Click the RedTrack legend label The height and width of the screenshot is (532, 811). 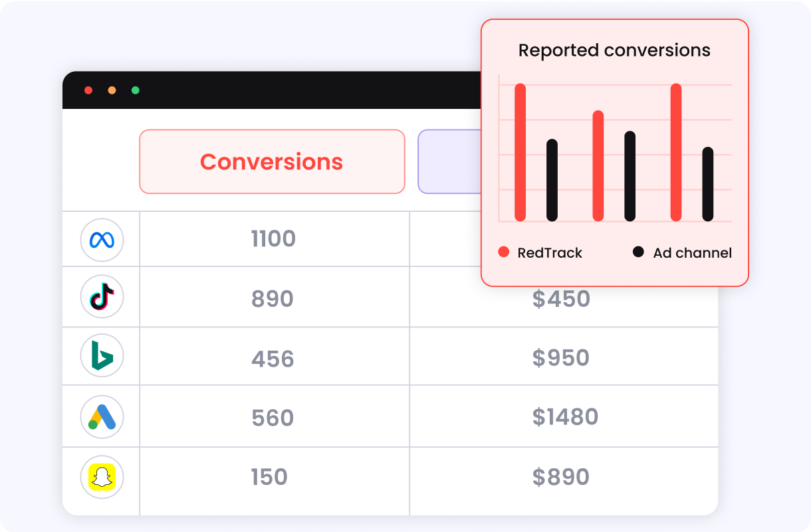coord(550,252)
